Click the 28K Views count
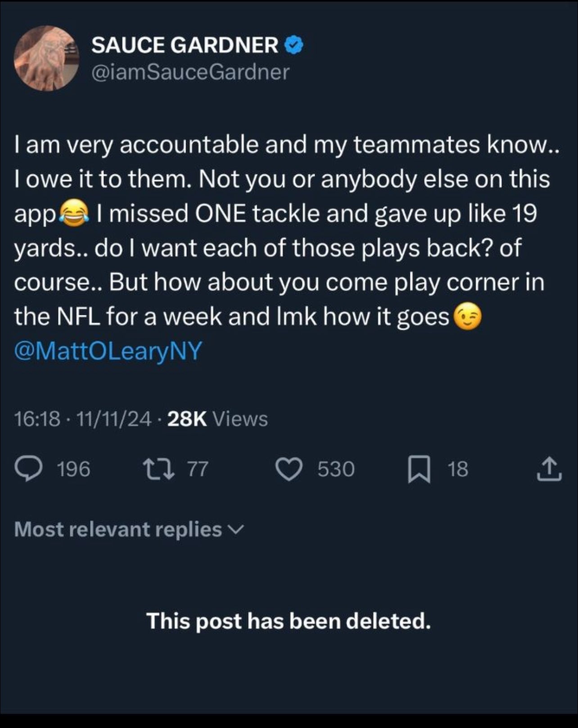This screenshot has height=728, width=578. (x=217, y=419)
